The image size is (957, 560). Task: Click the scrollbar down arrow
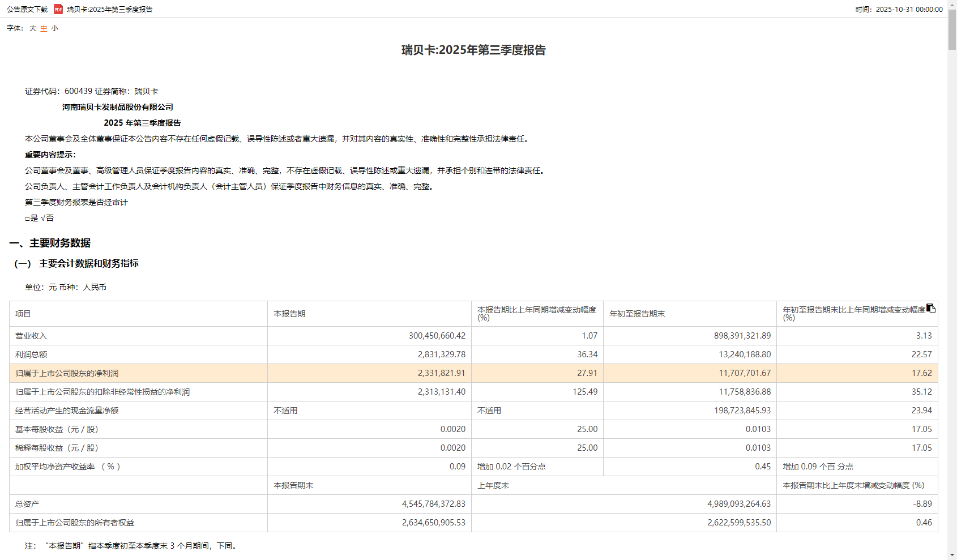952,555
